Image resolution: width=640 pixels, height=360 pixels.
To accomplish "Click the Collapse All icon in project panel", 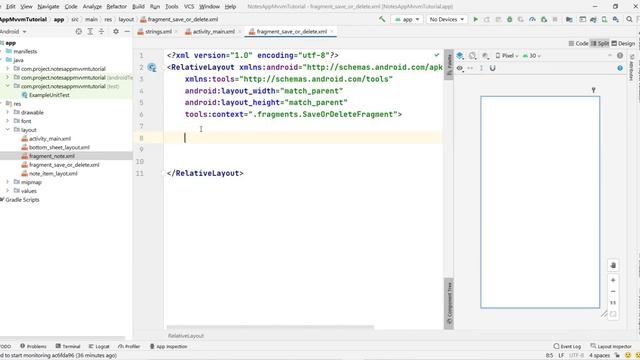I will [101, 31].
